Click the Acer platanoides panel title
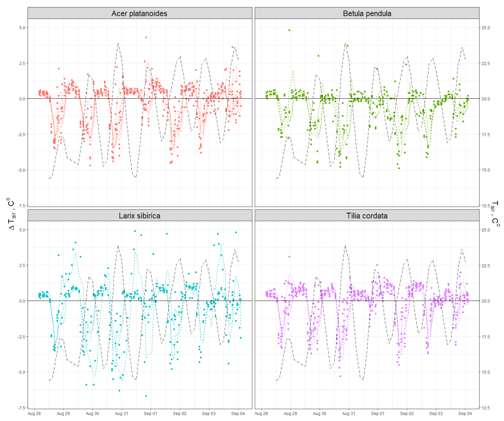Image resolution: width=504 pixels, height=421 pixels. point(139,13)
